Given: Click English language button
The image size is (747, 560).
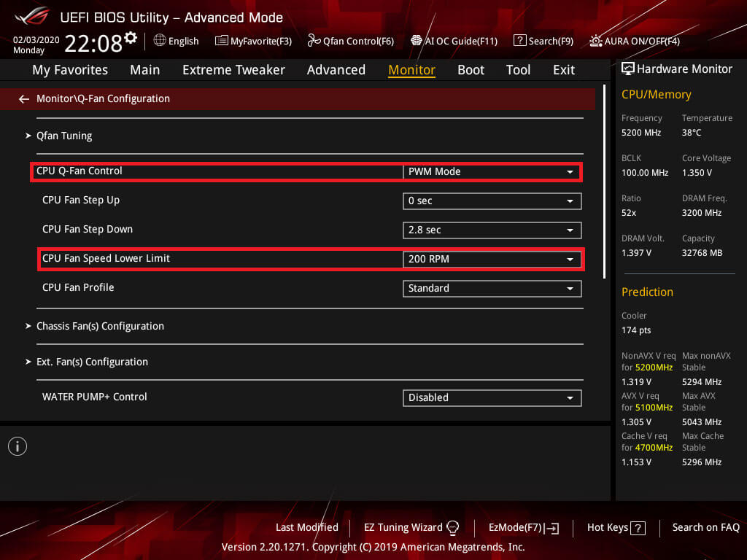Looking at the screenshot, I should (x=183, y=41).
